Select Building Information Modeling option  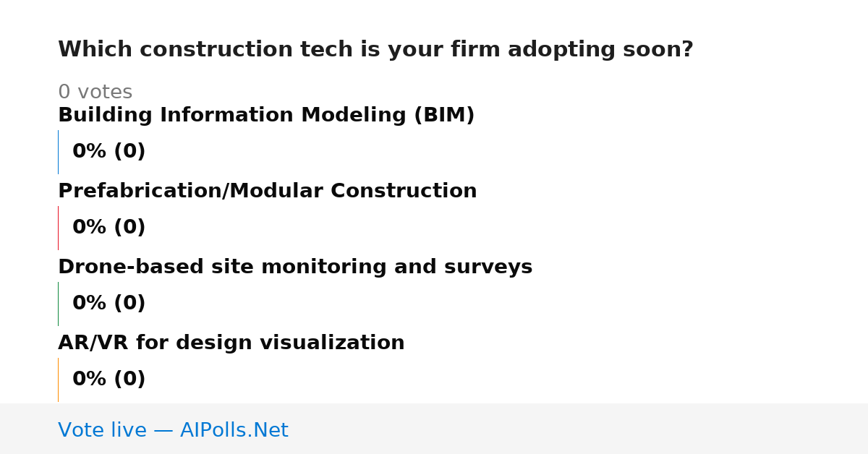(266, 116)
